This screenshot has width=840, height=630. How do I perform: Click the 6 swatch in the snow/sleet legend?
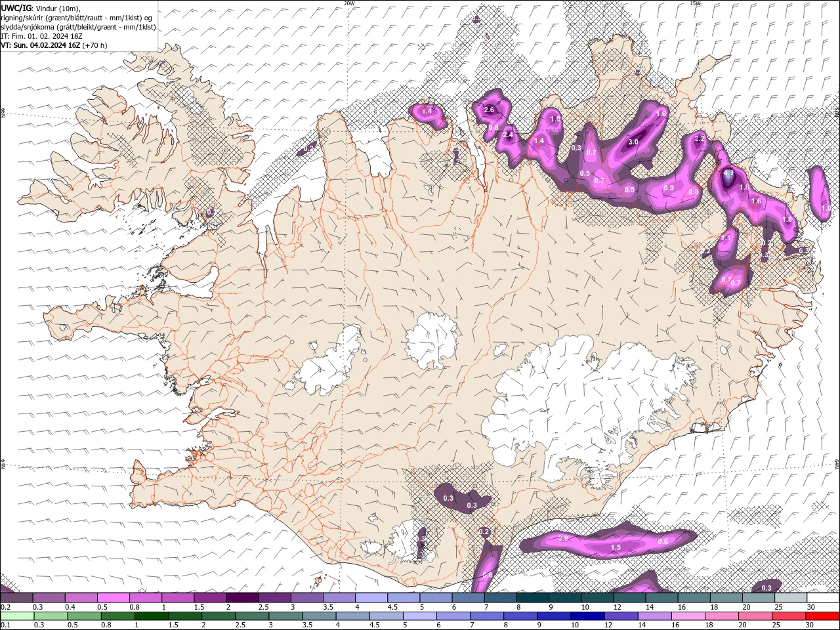click(468, 598)
